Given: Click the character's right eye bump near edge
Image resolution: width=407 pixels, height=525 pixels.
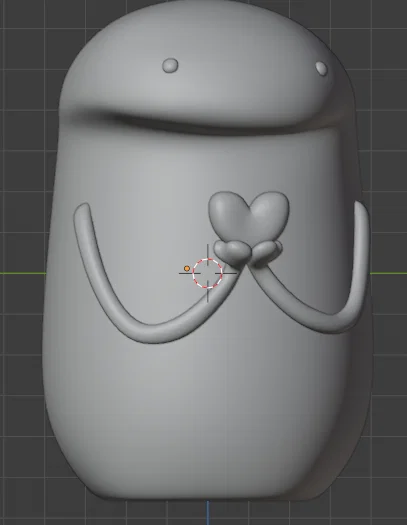Looking at the screenshot, I should [x=322, y=68].
